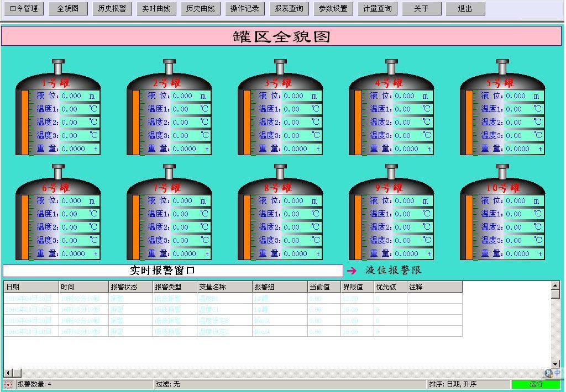566x392 pixels.
Task: Click the pink arrow beside 液位报警限
Action: [x=352, y=271]
